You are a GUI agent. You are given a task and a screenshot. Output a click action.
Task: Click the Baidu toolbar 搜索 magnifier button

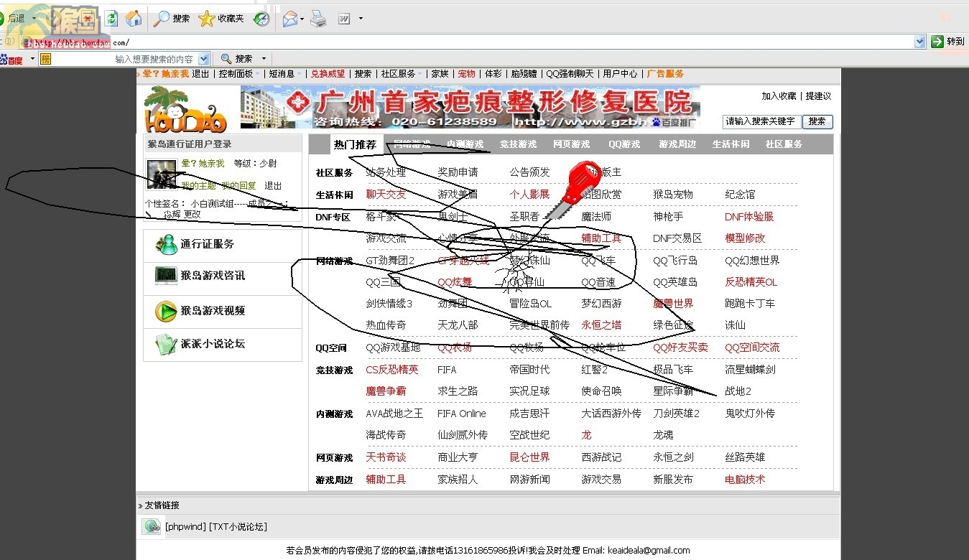[237, 59]
